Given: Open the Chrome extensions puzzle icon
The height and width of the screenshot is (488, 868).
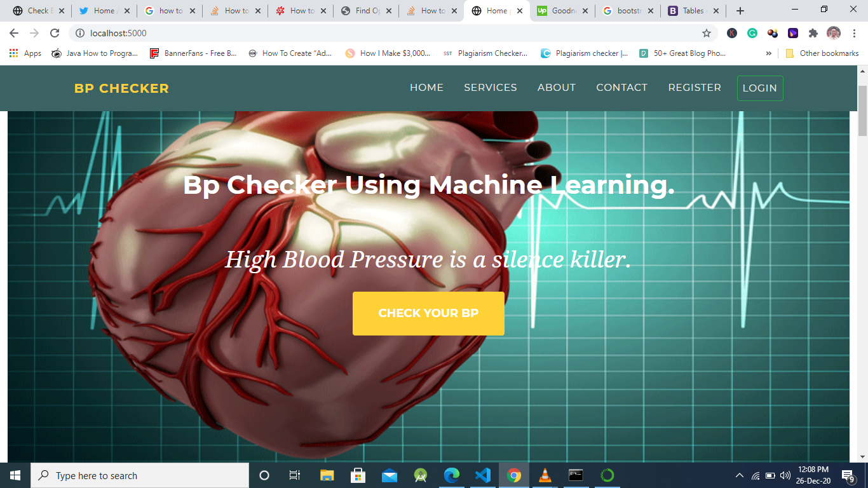Looking at the screenshot, I should point(813,33).
